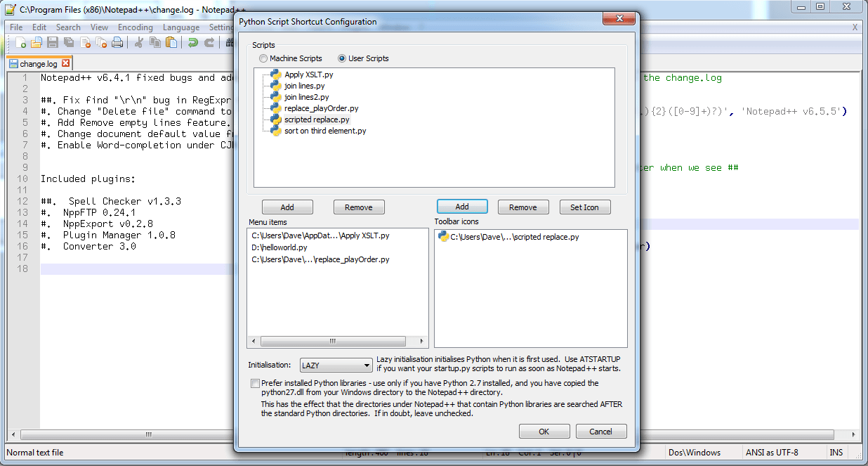Select LAZY in the Initialisation combo box
Viewport: 868px width, 466px height.
(x=336, y=365)
